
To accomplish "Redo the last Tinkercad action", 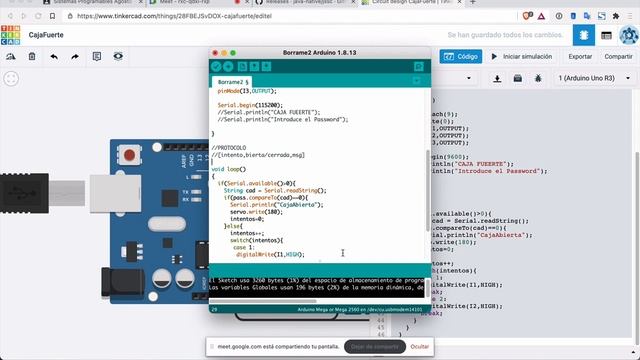I will coord(75,56).
